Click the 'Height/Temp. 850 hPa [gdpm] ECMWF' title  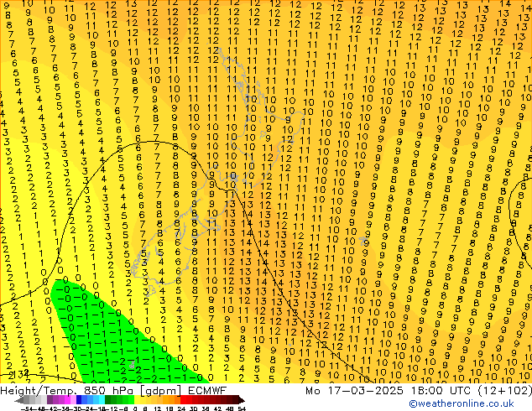click(x=113, y=391)
